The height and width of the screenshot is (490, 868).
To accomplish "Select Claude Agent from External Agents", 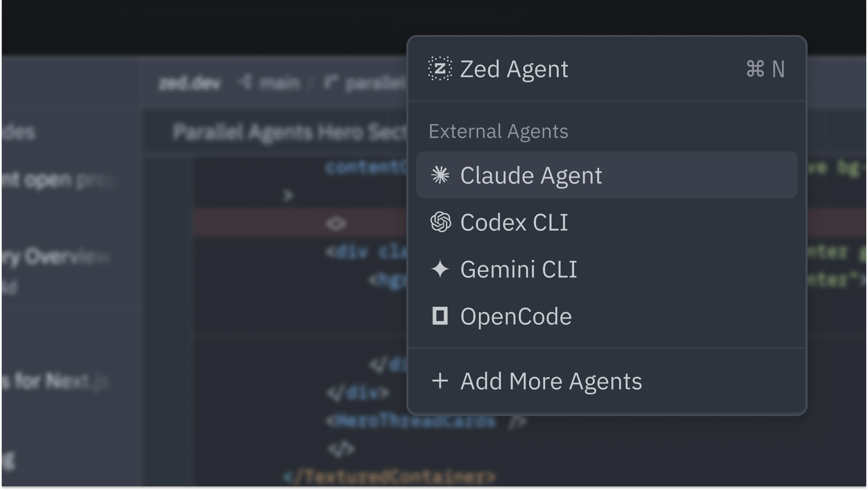I will (531, 175).
